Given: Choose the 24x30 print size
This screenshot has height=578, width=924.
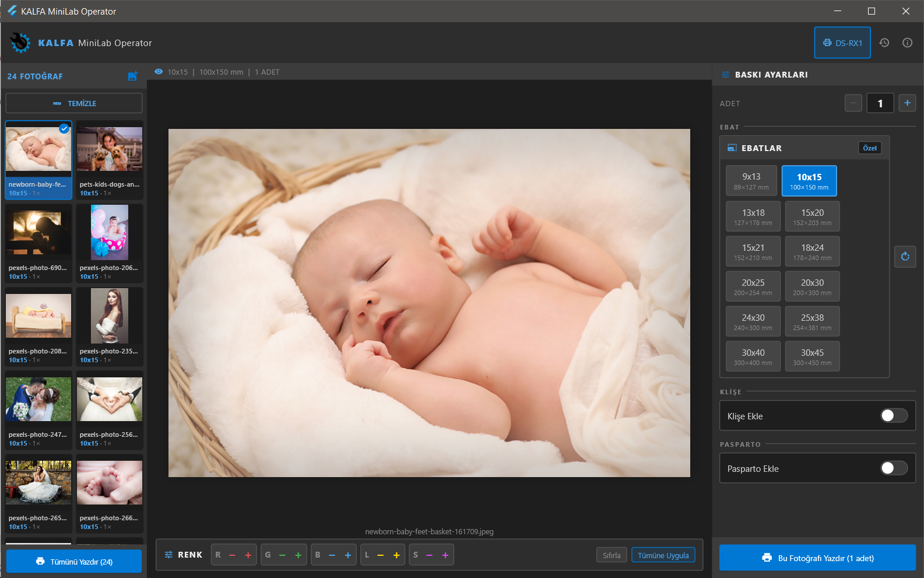Looking at the screenshot, I should point(753,321).
